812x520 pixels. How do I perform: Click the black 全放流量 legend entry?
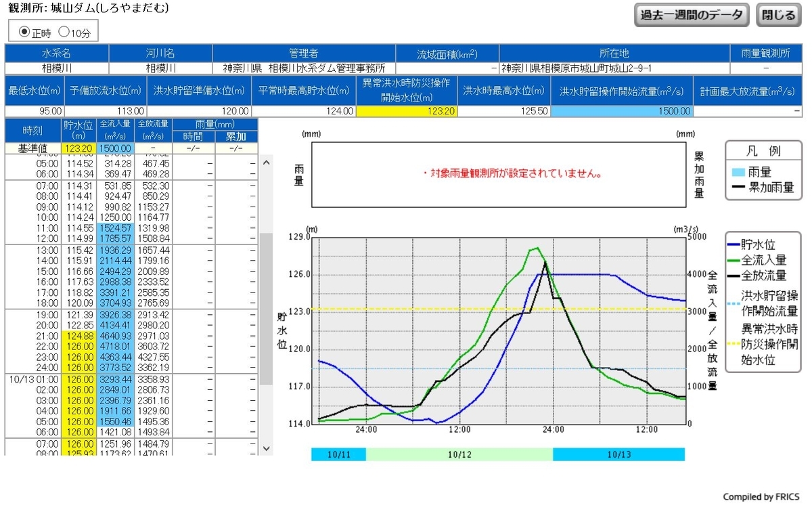coord(757,275)
